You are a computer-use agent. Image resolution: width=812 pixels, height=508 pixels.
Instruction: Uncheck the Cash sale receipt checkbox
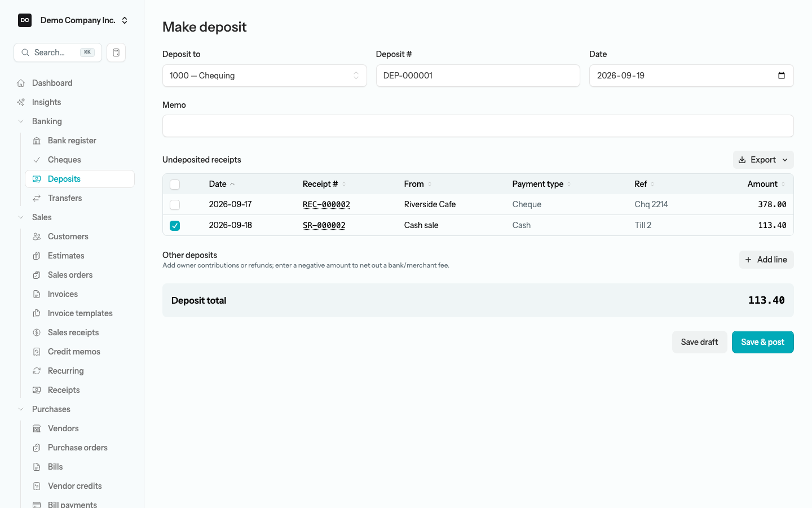[x=175, y=226]
